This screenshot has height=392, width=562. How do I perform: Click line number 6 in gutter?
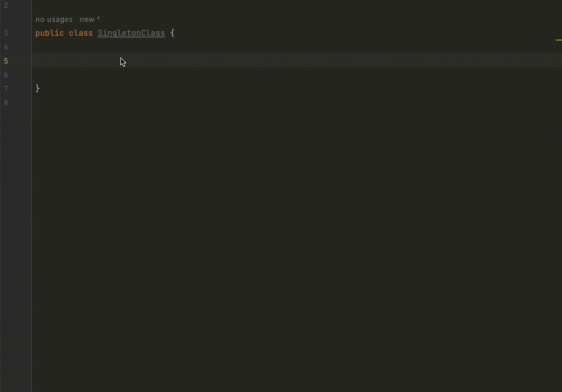[6, 75]
